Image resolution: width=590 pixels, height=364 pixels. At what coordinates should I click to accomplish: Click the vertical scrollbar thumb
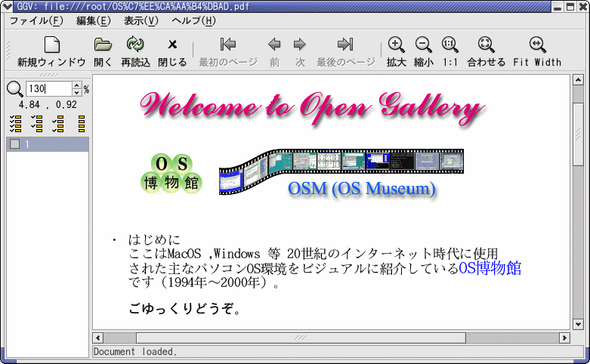578,134
